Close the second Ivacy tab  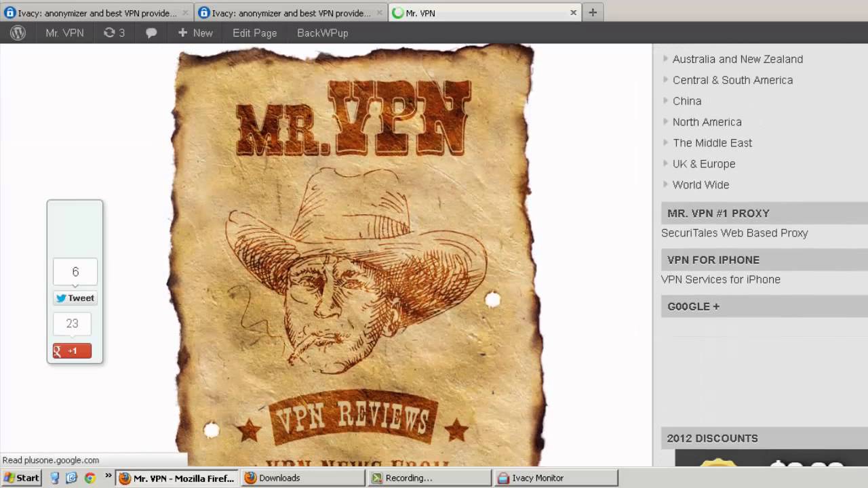(x=379, y=13)
